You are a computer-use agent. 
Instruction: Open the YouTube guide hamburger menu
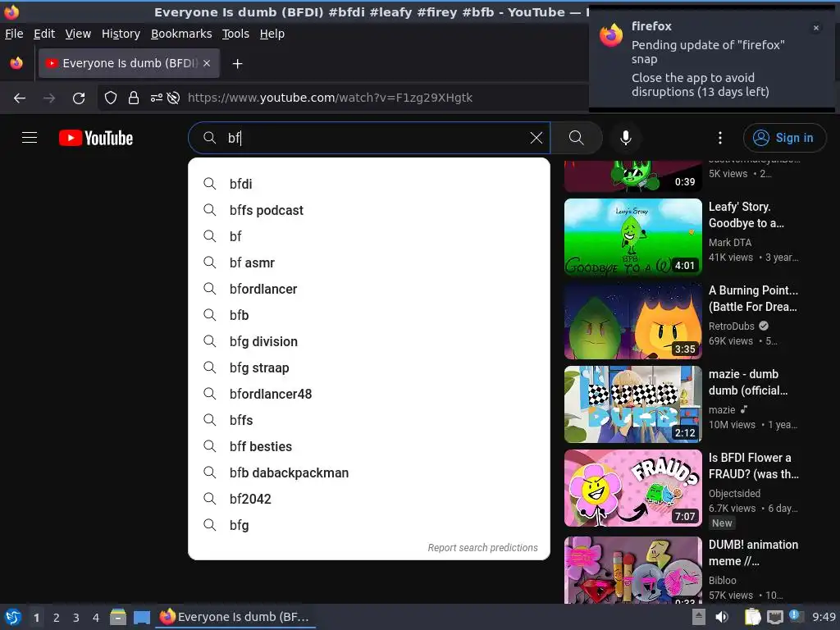tap(30, 138)
